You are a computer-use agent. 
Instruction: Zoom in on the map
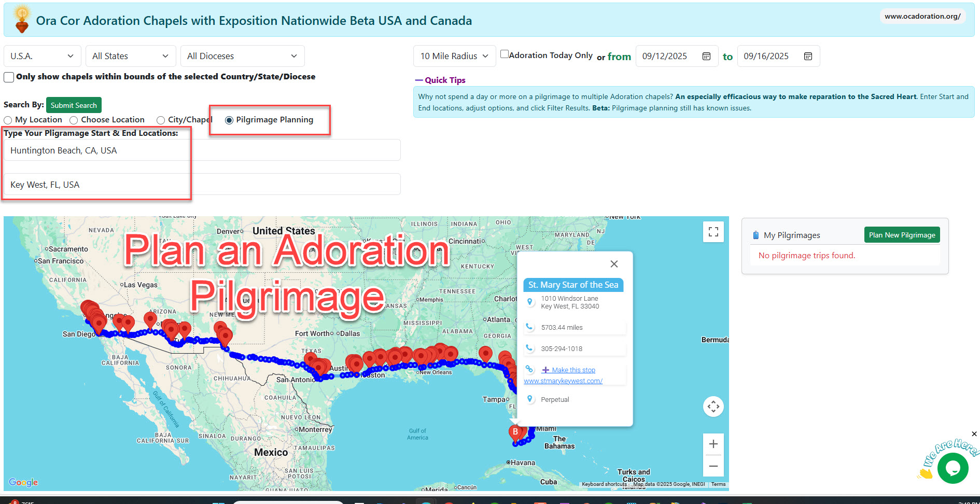click(x=713, y=444)
